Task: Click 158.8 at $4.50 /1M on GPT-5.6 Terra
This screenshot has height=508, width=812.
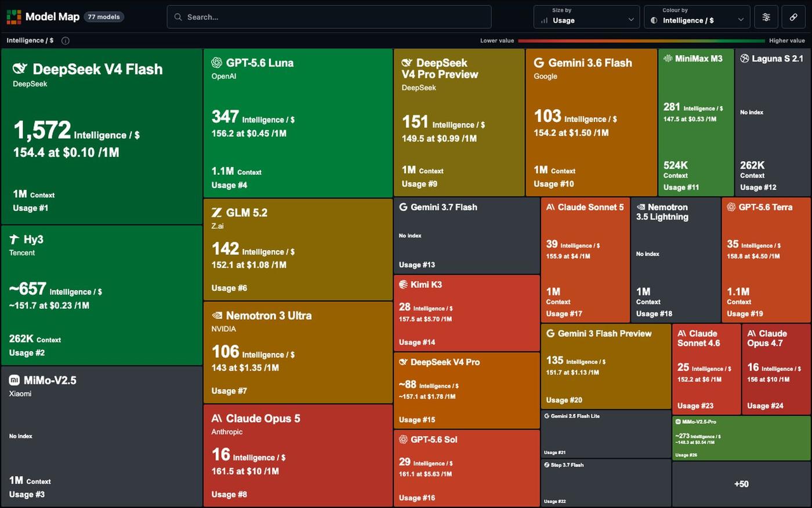Action: click(753, 256)
